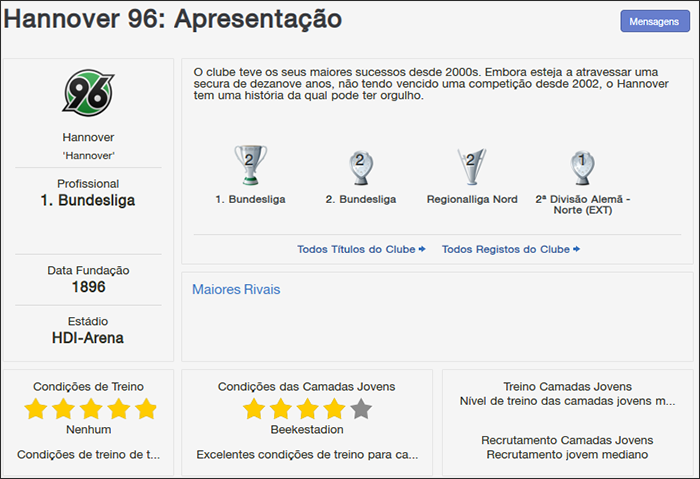Image resolution: width=700 pixels, height=479 pixels.
Task: Click the 2ª Divisão Alemã Norte trophy
Action: [x=582, y=163]
